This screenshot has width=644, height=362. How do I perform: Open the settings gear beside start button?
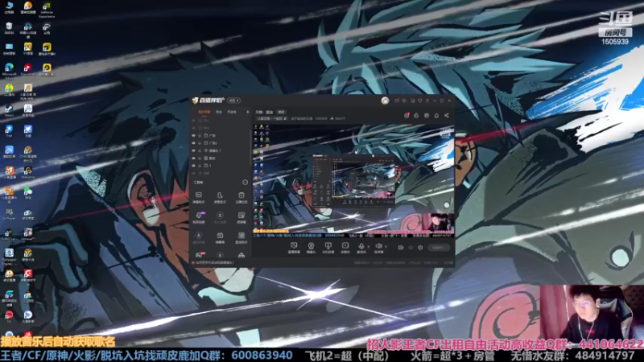click(420, 248)
